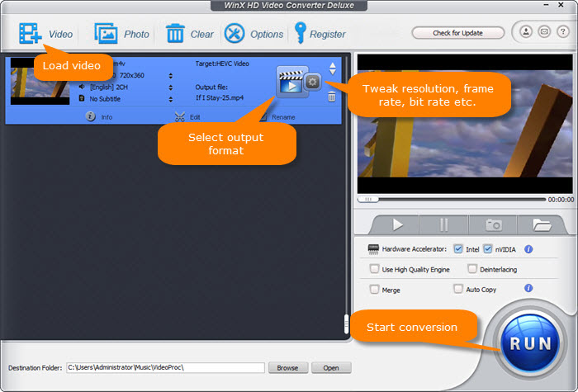This screenshot has width=578, height=392.
Task: Expand the No Subtitle selector
Action: click(x=170, y=99)
